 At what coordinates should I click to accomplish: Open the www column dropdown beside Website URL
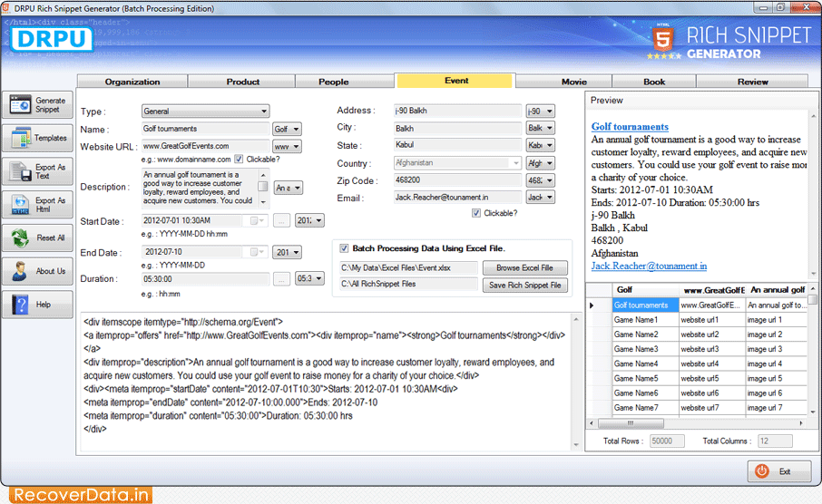point(287,147)
